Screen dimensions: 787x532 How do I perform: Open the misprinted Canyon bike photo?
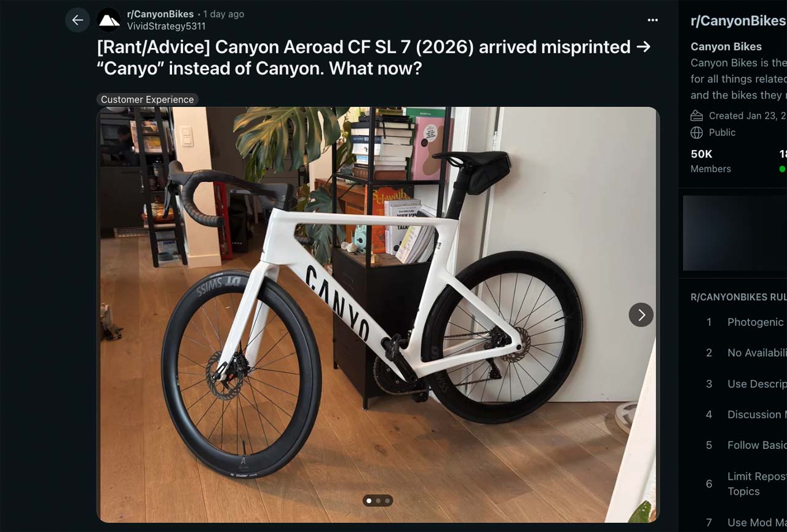[378, 315]
